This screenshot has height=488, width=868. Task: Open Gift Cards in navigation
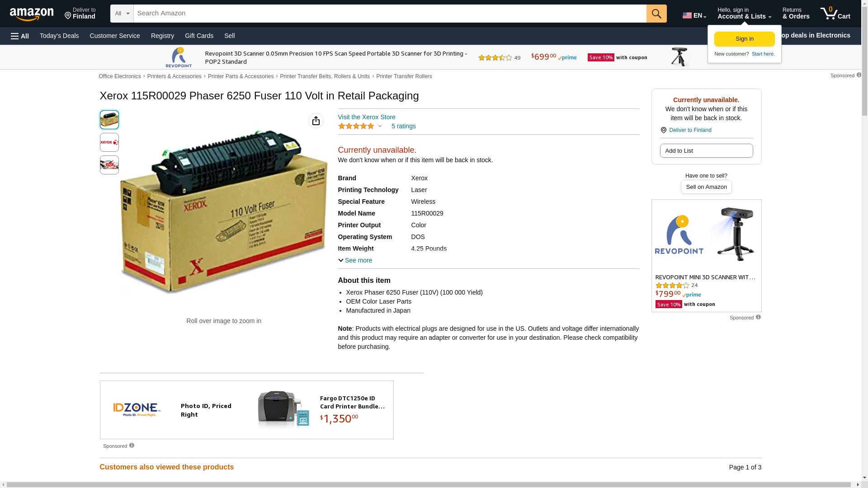pos(199,36)
